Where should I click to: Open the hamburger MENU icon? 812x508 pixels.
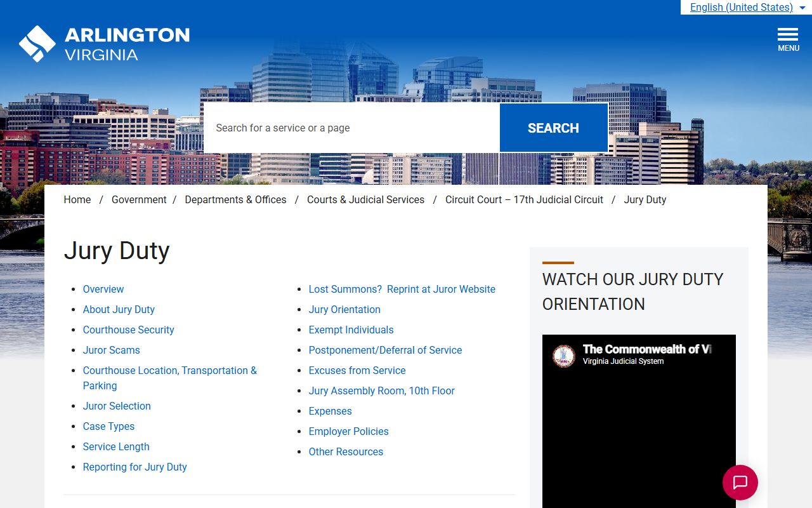789,39
